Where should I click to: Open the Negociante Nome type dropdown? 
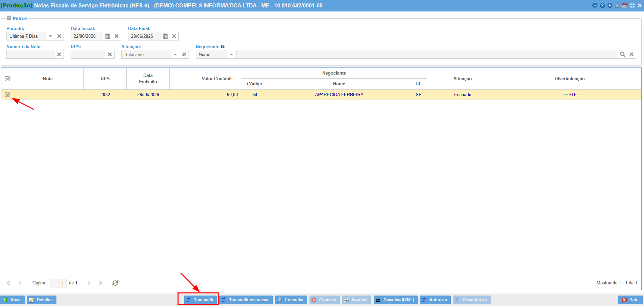[231, 54]
